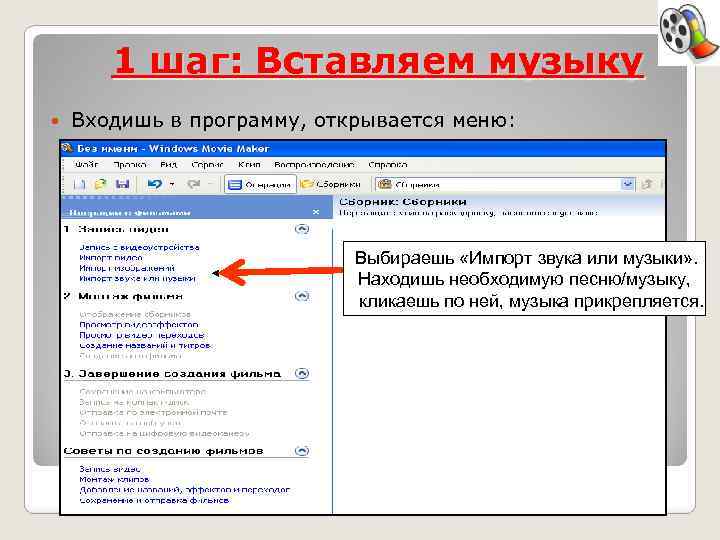Click Отправить на веб-узел link
Viewport: 720px width, 540px height.
point(131,423)
